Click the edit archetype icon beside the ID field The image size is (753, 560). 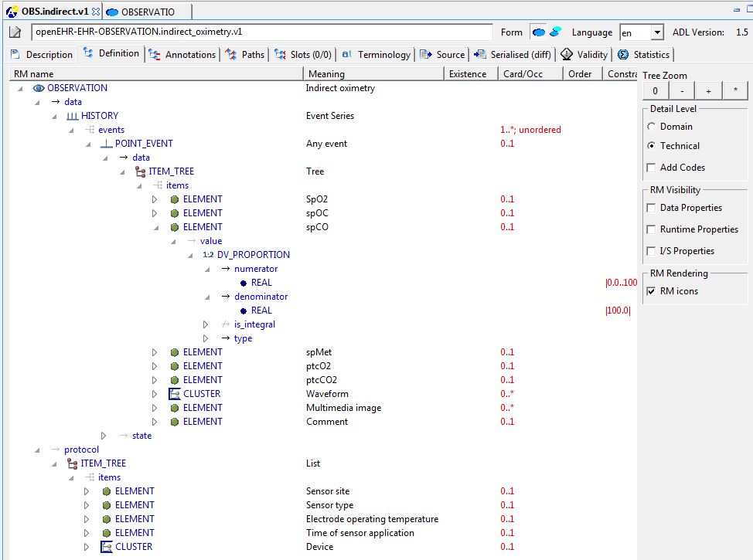click(15, 32)
